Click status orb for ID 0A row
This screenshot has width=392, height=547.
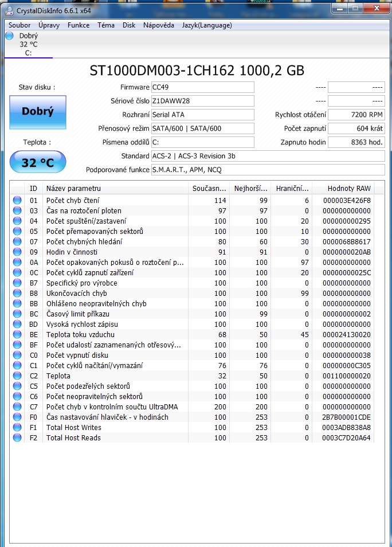coord(17,262)
